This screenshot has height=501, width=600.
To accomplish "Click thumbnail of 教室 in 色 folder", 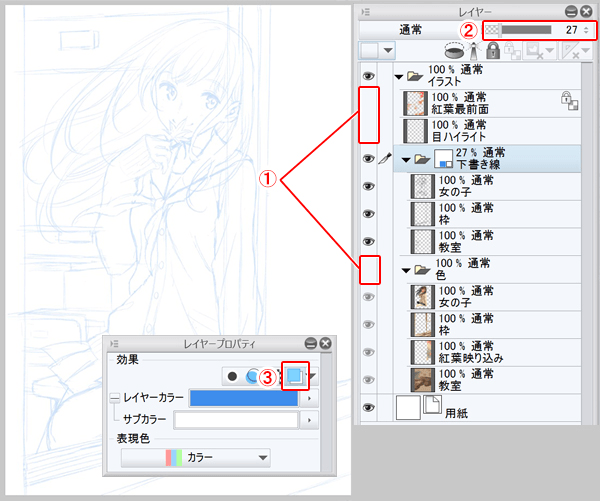I will pos(422,380).
